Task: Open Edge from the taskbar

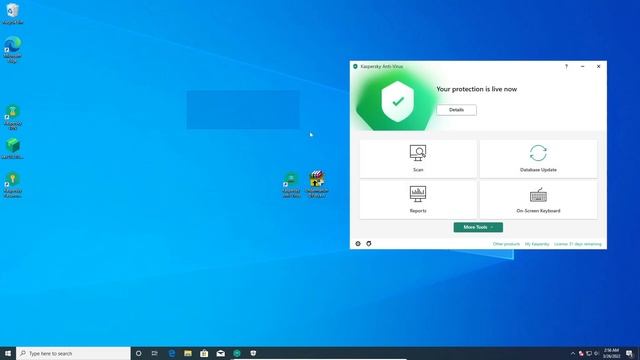Action: [171, 353]
